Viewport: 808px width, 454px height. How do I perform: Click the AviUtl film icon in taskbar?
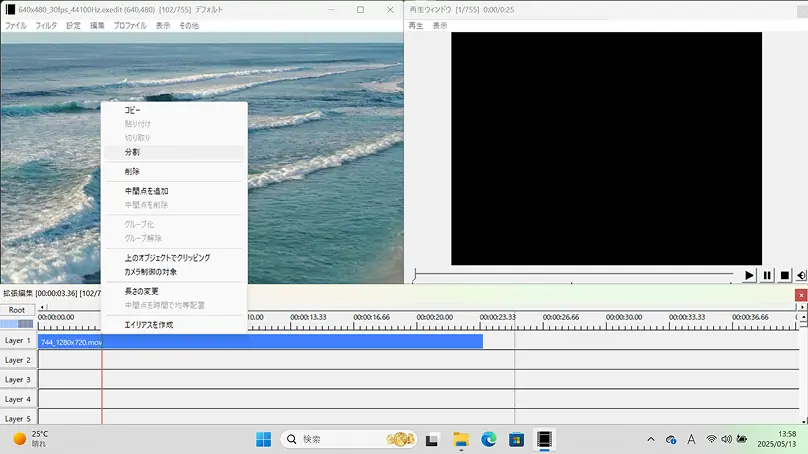544,440
